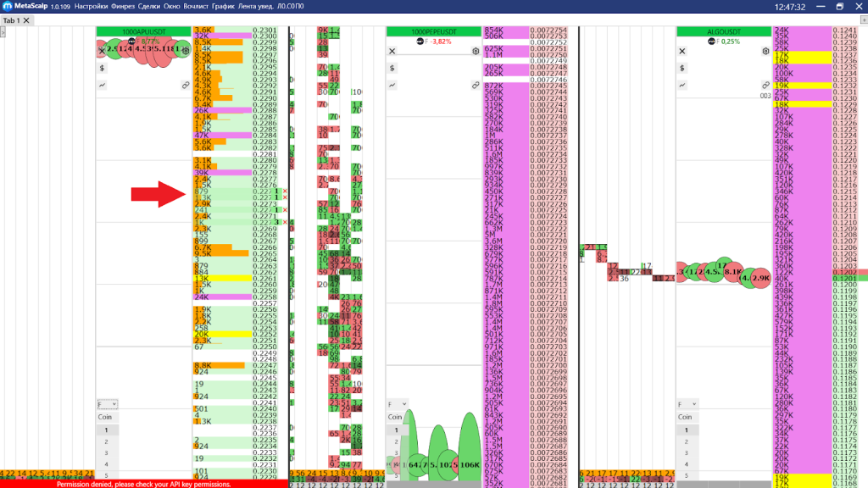Screen dimensions: 868x488
Task: Open the Окно menu
Action: click(x=171, y=7)
